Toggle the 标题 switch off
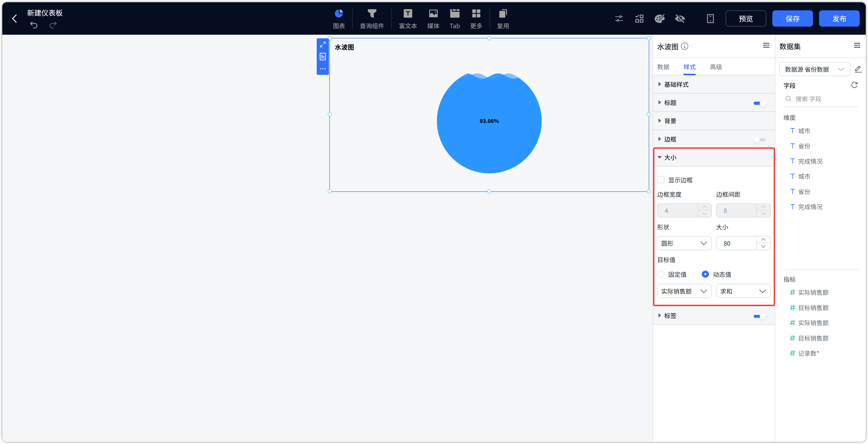Screen dimensions: 868x444 click(759, 103)
